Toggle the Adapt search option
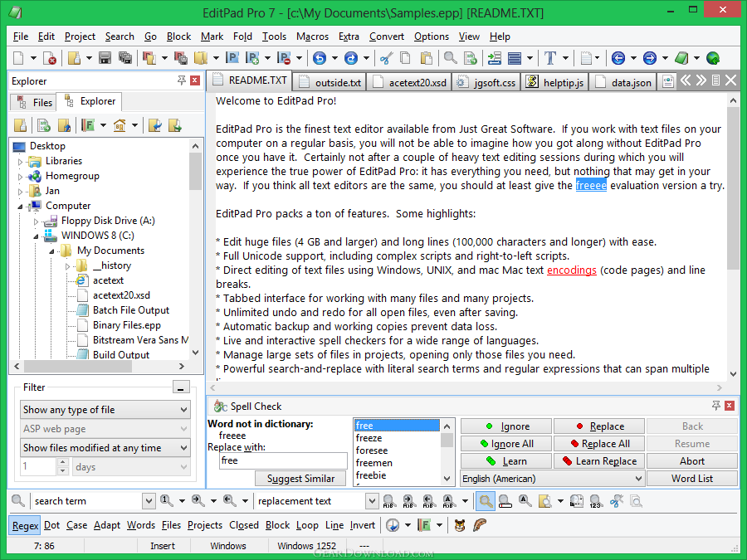The height and width of the screenshot is (560, 747). point(107,525)
